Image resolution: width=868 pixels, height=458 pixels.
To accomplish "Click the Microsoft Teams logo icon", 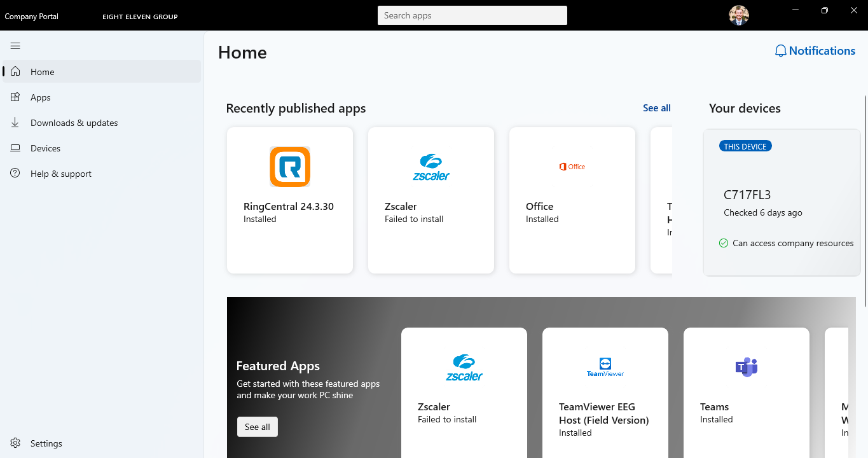I will coord(747,367).
